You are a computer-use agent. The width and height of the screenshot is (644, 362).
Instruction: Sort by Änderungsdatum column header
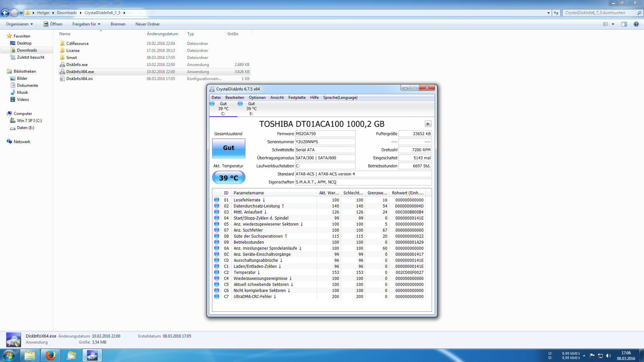162,34
